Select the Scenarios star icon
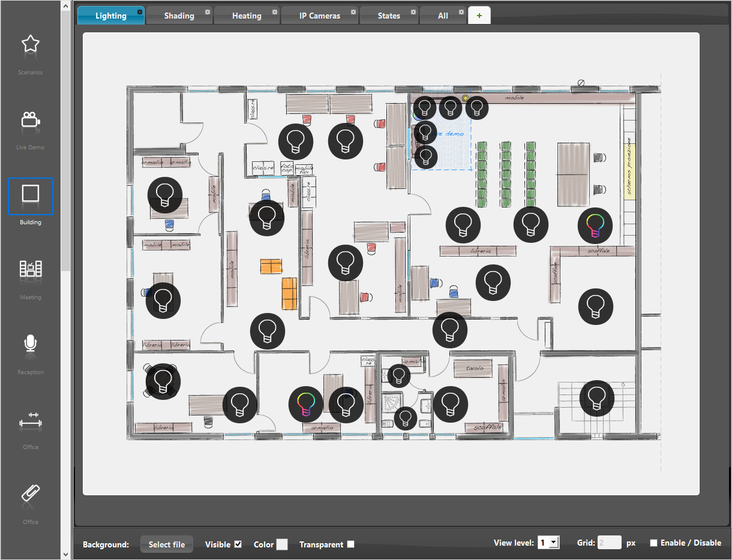Screen dimensions: 732x560 point(30,43)
